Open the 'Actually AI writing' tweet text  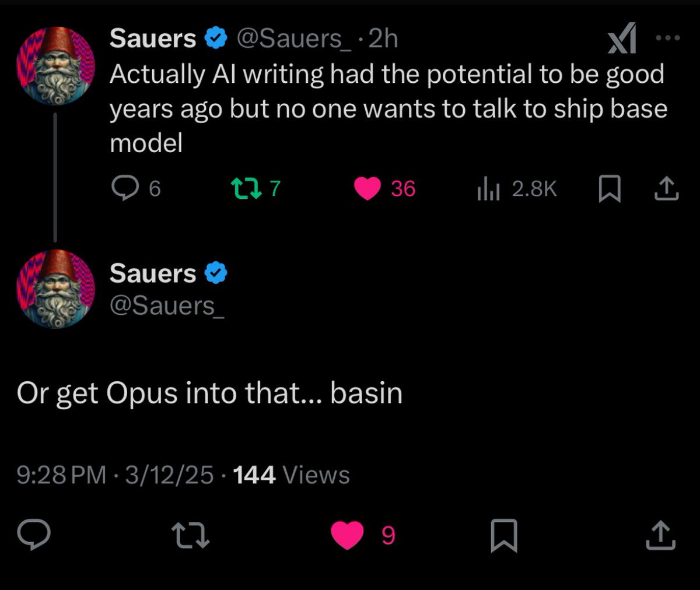[x=388, y=108]
